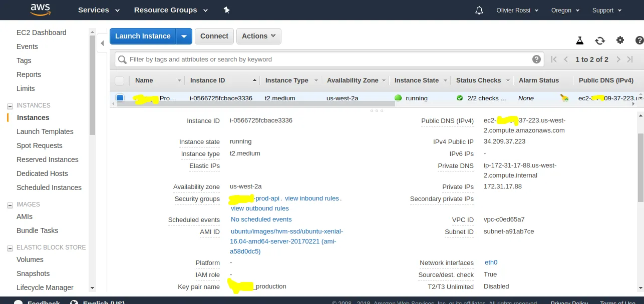Click the magnifier icon in filter box
This screenshot has width=644, height=304.
122,59
